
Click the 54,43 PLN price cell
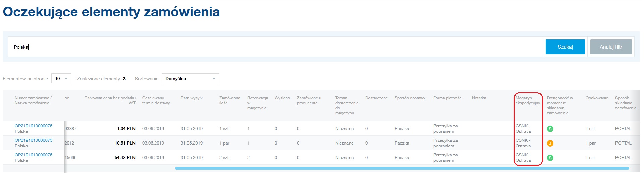pos(125,158)
